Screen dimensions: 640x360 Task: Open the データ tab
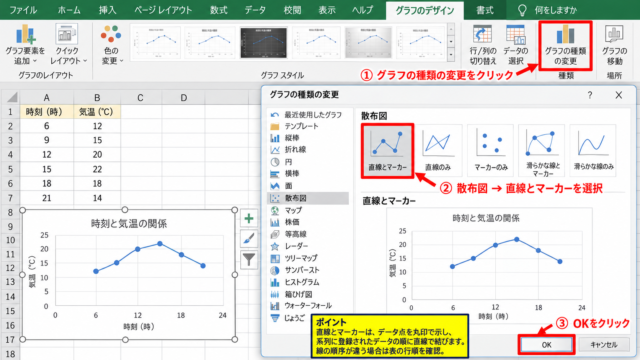[255, 10]
